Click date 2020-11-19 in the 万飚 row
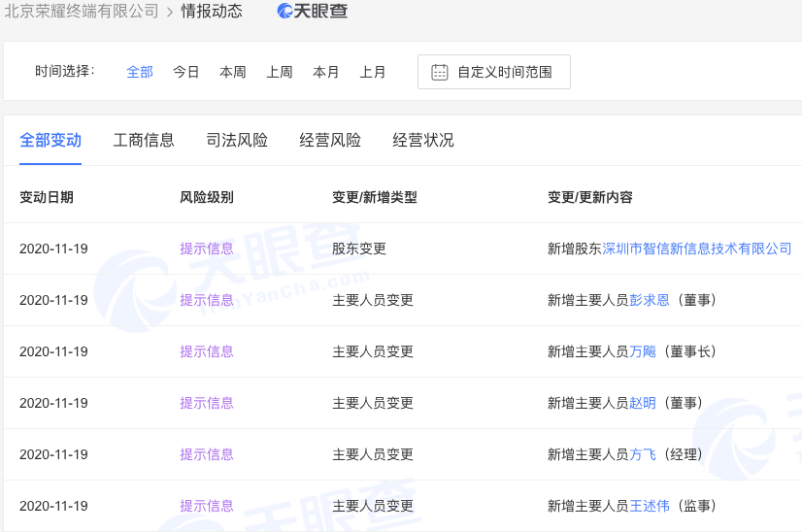The image size is (802, 532). (53, 352)
